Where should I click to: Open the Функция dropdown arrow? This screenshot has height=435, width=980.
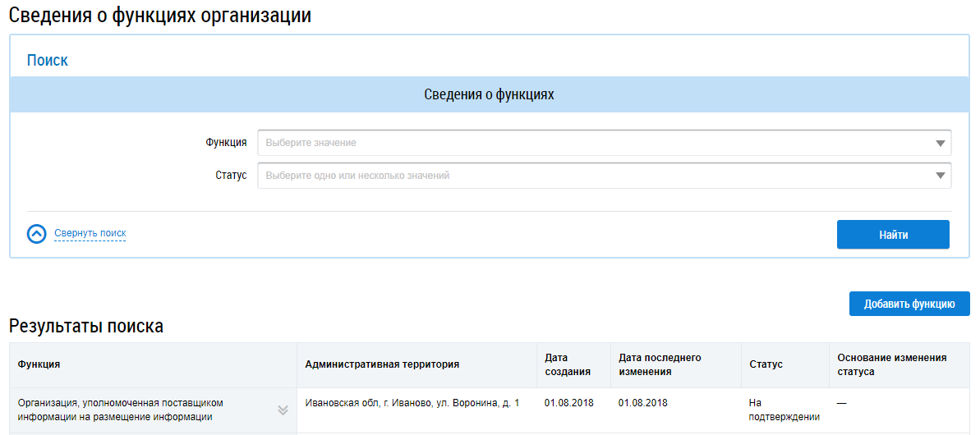[x=941, y=143]
